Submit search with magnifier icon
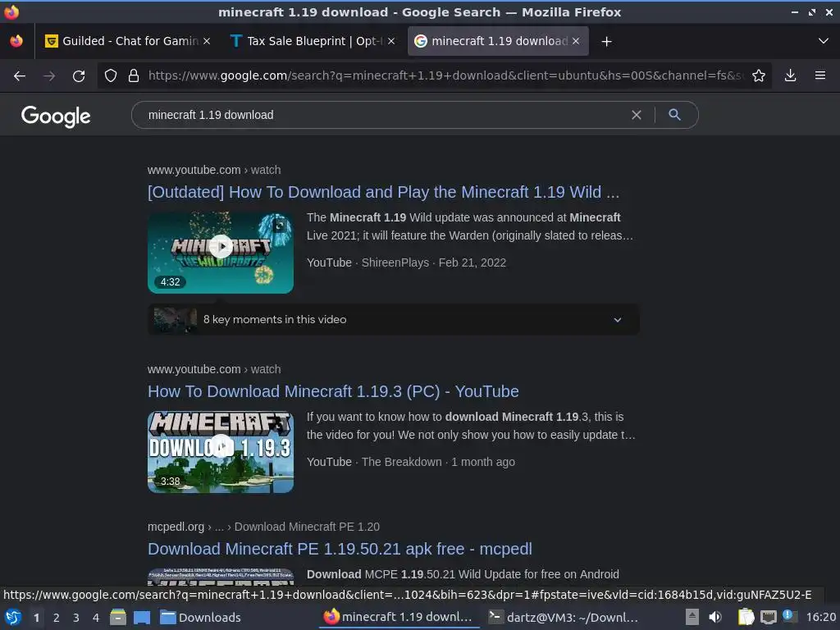 point(674,115)
